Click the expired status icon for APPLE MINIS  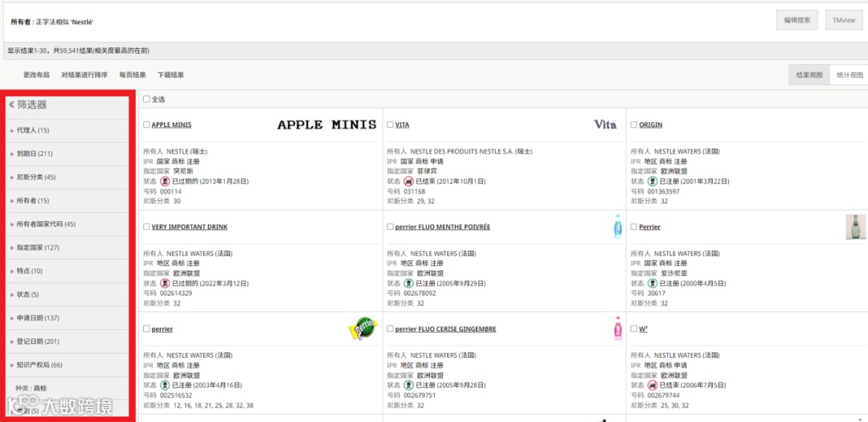click(165, 182)
